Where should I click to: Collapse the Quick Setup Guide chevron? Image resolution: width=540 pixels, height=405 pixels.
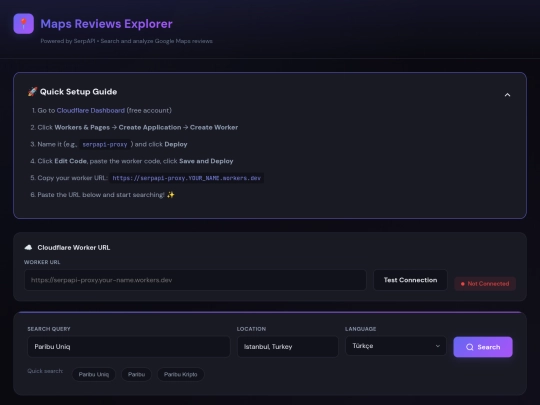click(x=507, y=95)
